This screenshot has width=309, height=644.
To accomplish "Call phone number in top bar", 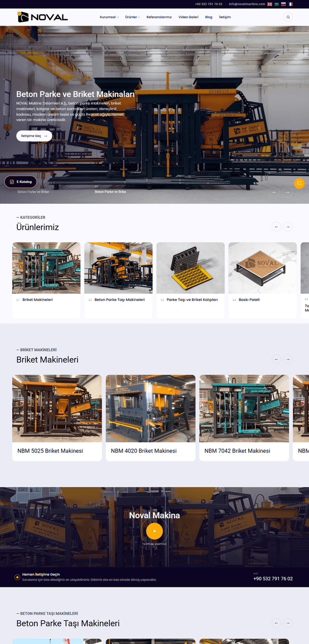I will 209,4.
